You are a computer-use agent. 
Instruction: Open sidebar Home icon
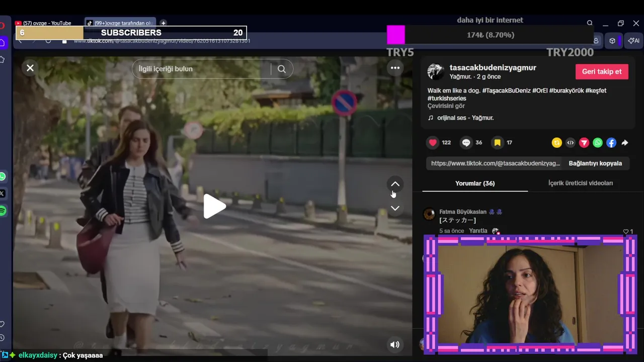tap(3, 43)
